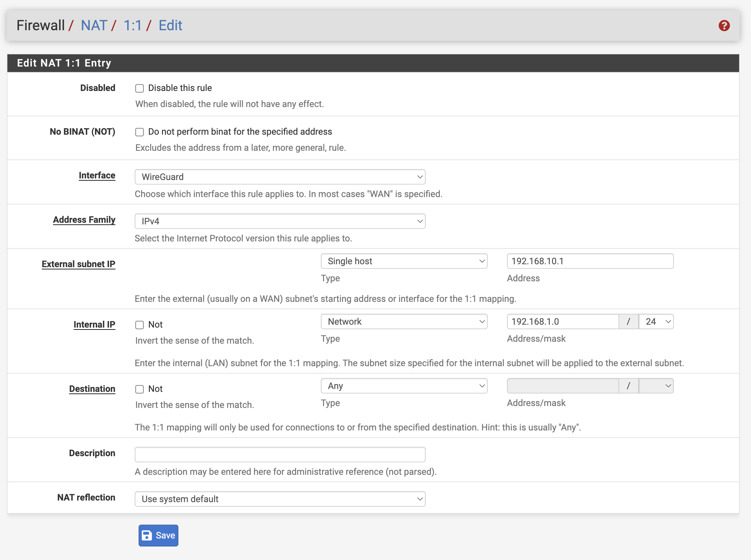The height and width of the screenshot is (560, 751).
Task: Enable Do not perform binat checkbox
Action: 139,132
